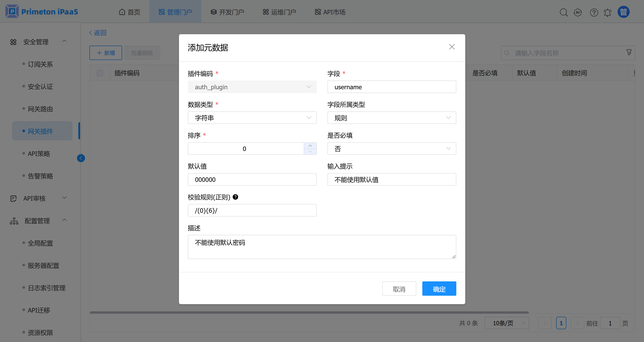Toggle the table header select-all checkbox
Screen dimensions: 644x342
[x=100, y=73]
